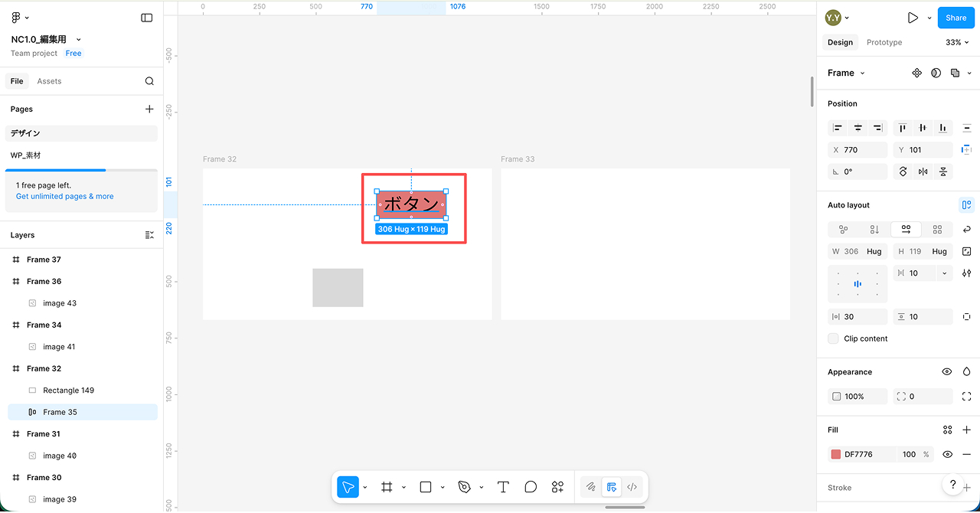Hide the DF7776 fill with the eye icon

click(x=947, y=454)
